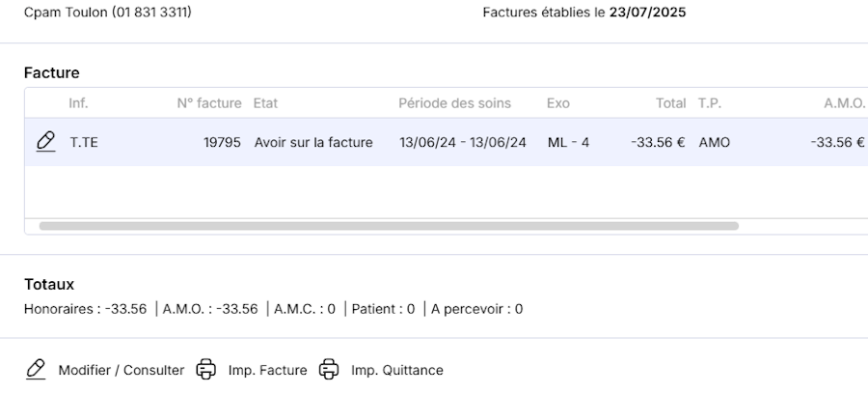Click the pencil icon in invoice row

point(44,142)
